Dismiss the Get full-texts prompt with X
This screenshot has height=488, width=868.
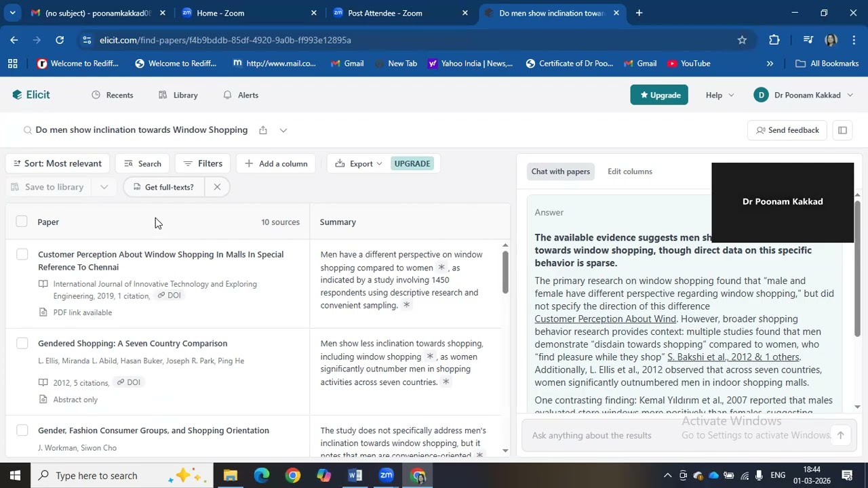pos(217,187)
